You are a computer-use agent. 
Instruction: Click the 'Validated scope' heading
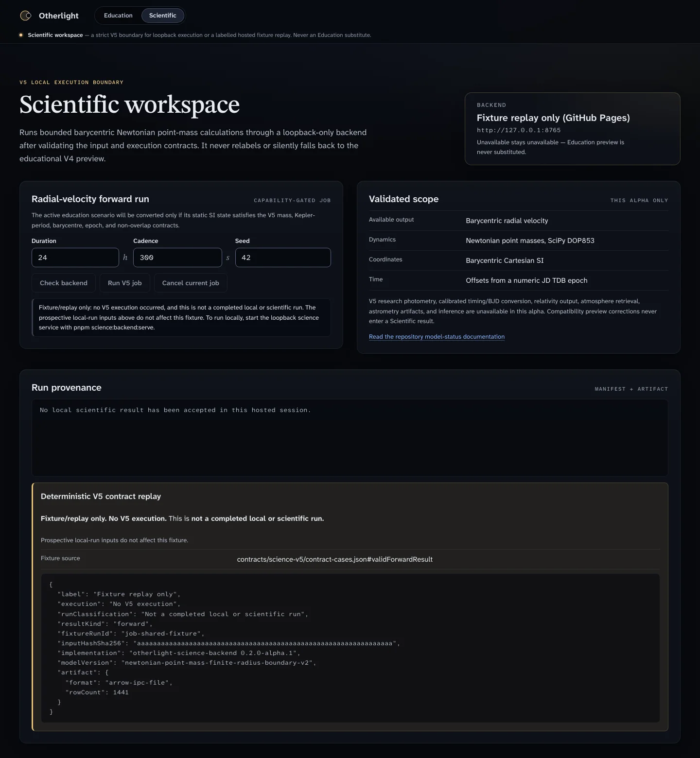(403, 199)
